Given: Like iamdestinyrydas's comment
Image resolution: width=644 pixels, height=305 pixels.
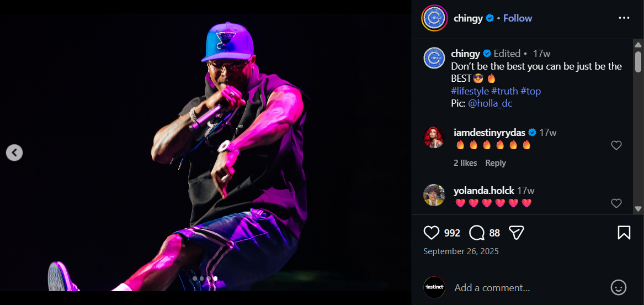Looking at the screenshot, I should click(x=616, y=145).
